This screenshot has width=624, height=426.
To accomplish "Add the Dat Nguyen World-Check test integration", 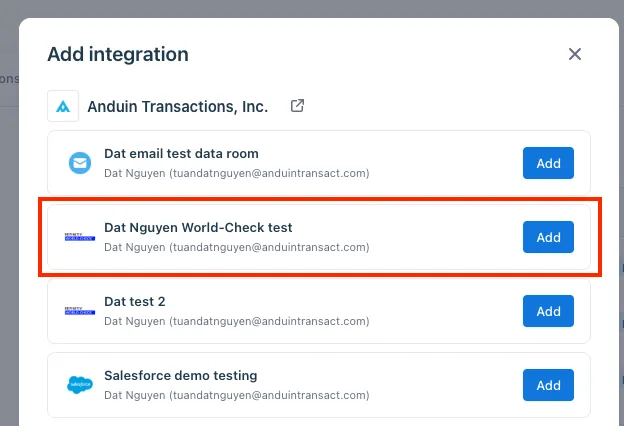I will 548,237.
